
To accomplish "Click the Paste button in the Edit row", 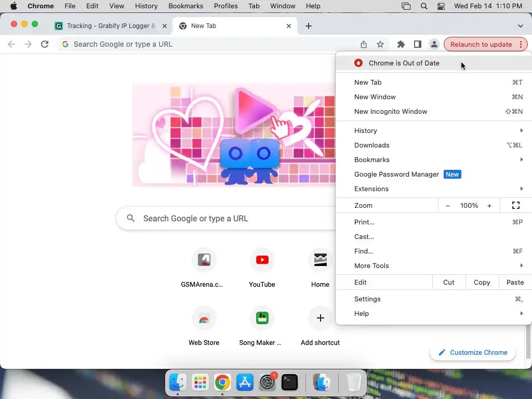I will (x=515, y=282).
